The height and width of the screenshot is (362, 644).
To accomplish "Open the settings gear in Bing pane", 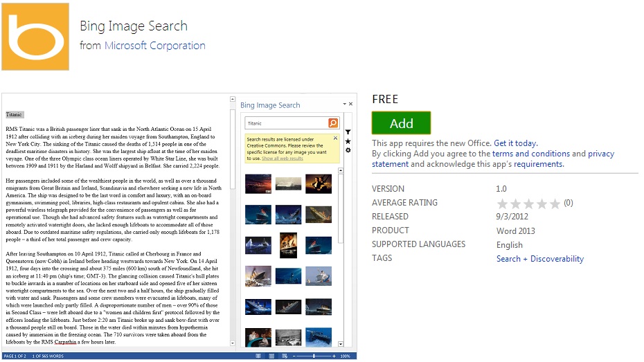I will click(x=348, y=150).
